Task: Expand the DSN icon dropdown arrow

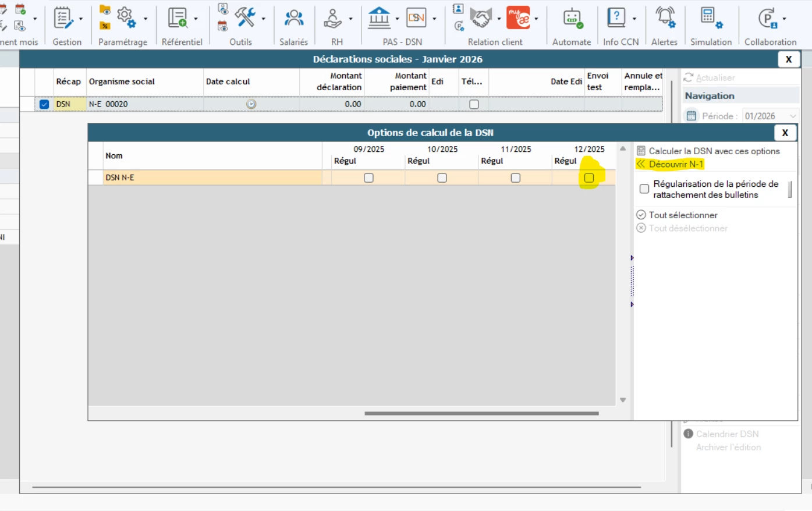Action: click(434, 19)
